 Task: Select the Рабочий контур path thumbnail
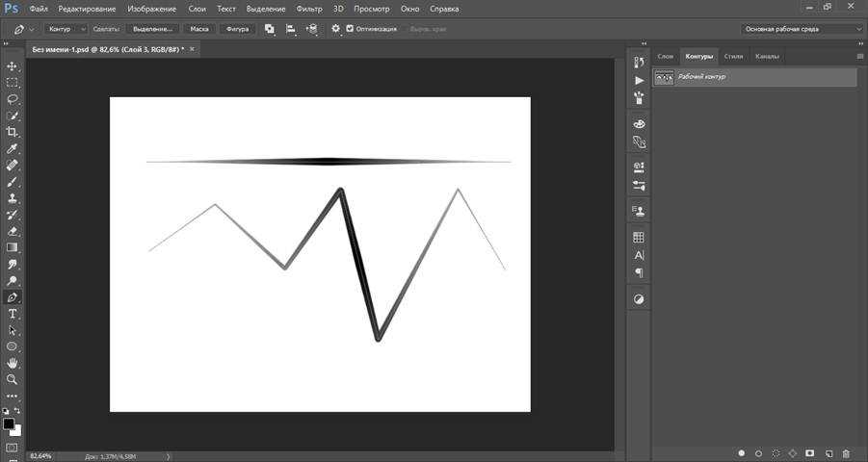664,77
